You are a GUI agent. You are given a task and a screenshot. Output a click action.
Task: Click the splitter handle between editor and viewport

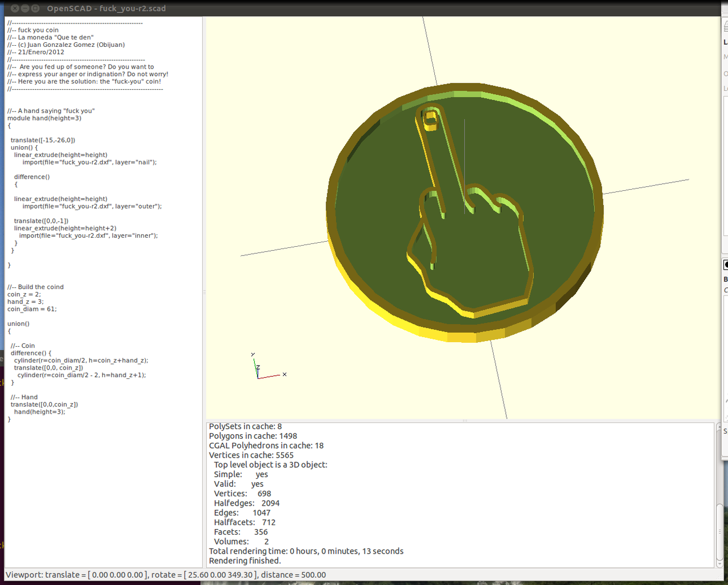coord(204,292)
